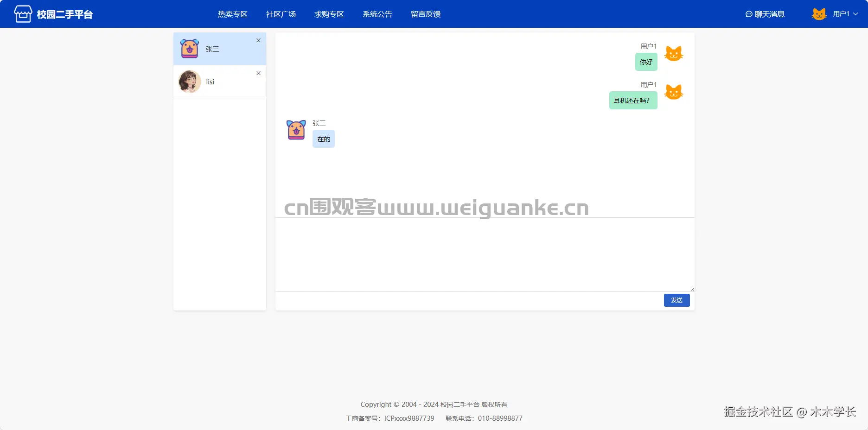Close the 张三 conversation
This screenshot has width=868, height=430.
point(258,40)
